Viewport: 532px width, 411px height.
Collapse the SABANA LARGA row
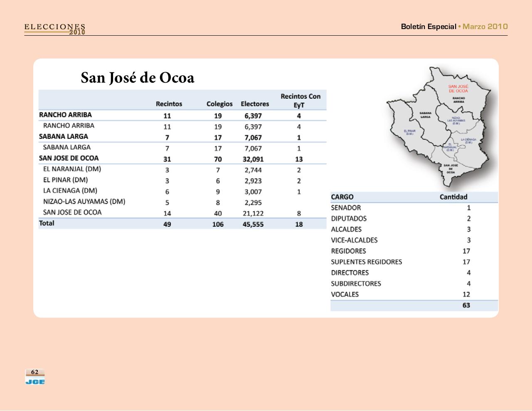pos(64,136)
